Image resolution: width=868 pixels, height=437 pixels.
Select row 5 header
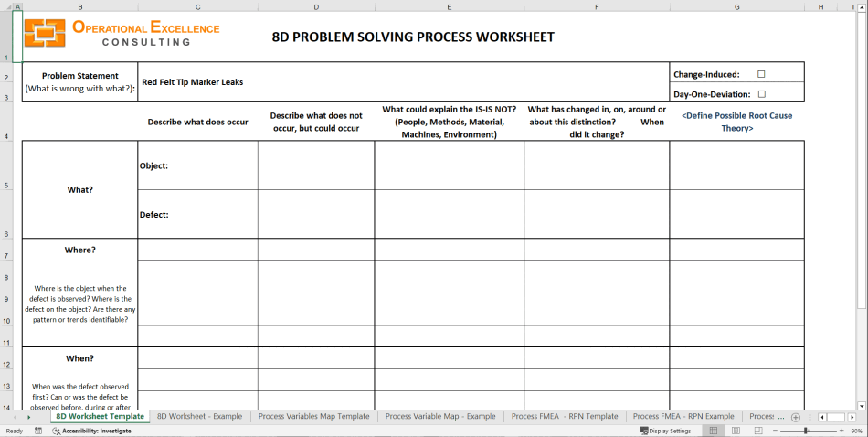pyautogui.click(x=6, y=165)
